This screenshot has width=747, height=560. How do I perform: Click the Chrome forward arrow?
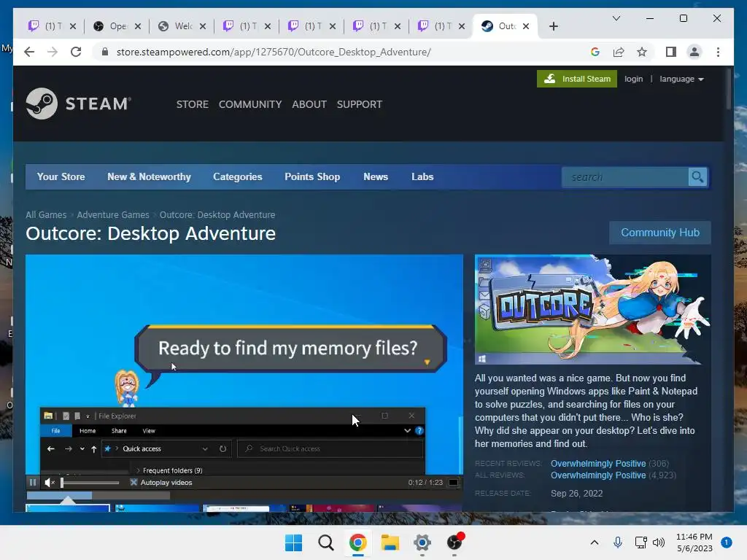53,52
